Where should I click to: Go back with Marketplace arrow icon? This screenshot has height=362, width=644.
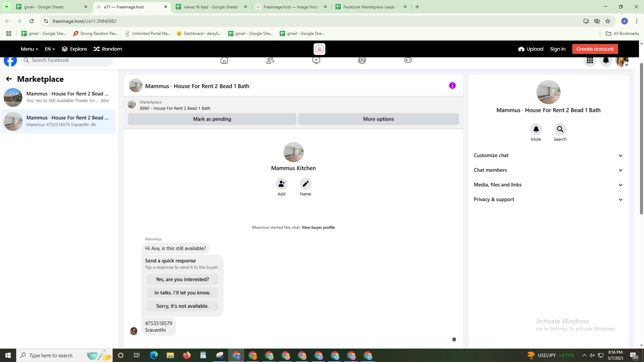[x=9, y=79]
